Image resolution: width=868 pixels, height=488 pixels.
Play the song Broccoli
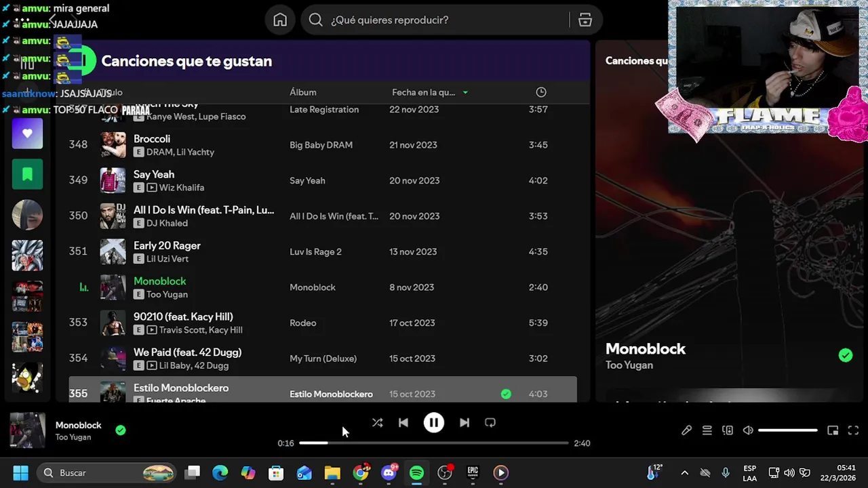click(152, 139)
